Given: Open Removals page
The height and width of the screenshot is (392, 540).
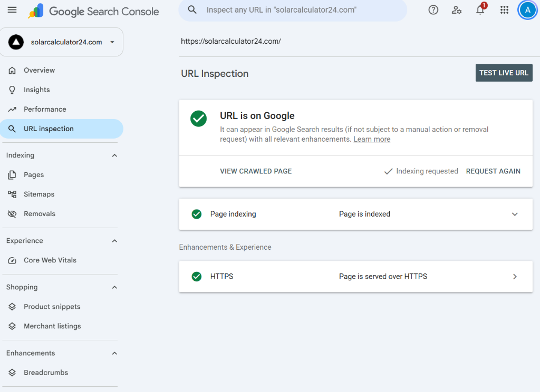Looking at the screenshot, I should 40,214.
